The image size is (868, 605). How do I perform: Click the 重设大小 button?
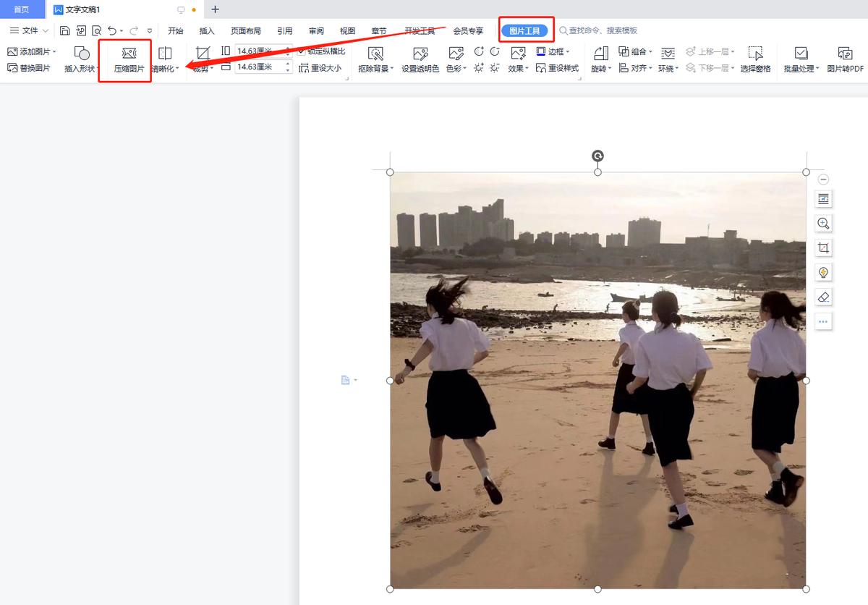(x=321, y=68)
